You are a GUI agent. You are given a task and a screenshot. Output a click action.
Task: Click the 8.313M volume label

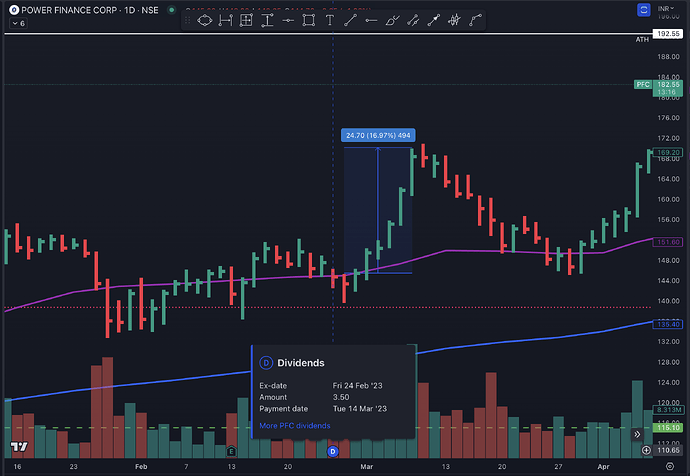(668, 410)
